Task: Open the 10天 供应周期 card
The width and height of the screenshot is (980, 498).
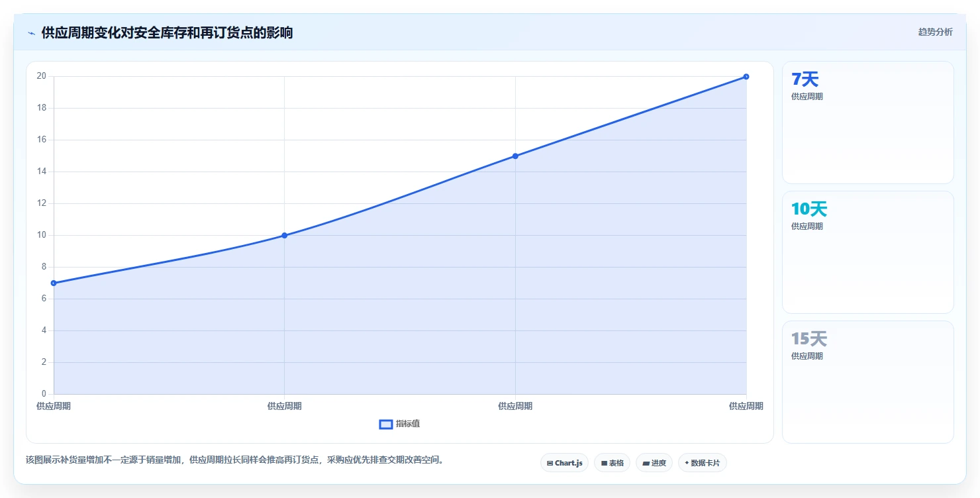Action: tap(868, 252)
